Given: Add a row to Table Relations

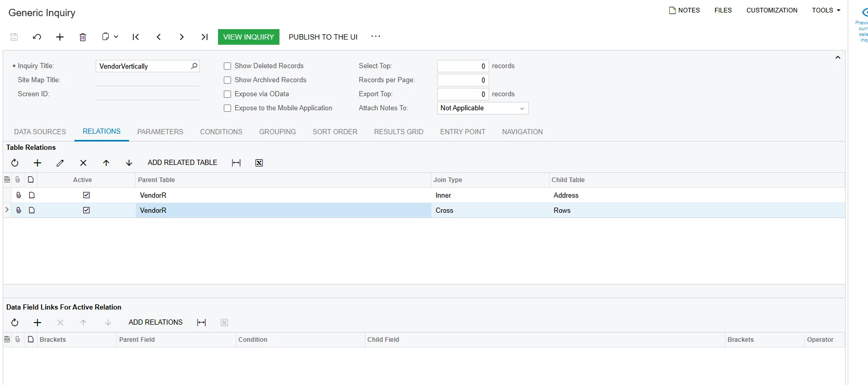Looking at the screenshot, I should click(37, 163).
